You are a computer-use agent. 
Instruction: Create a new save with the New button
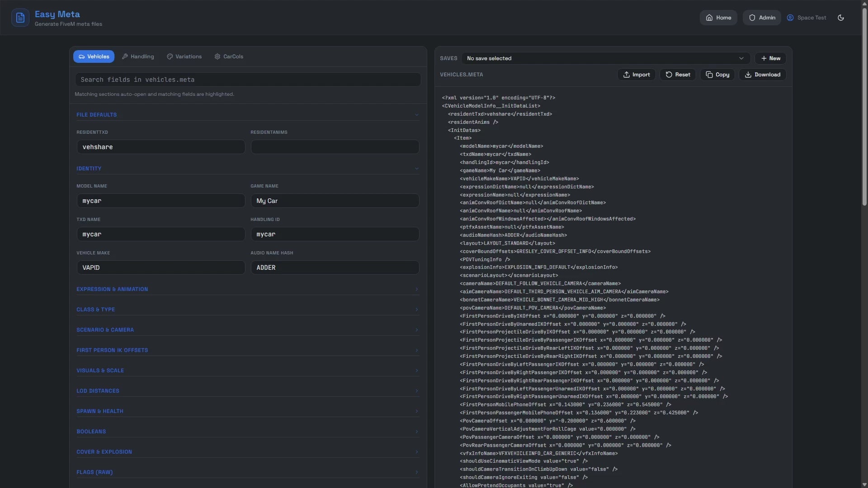[770, 58]
